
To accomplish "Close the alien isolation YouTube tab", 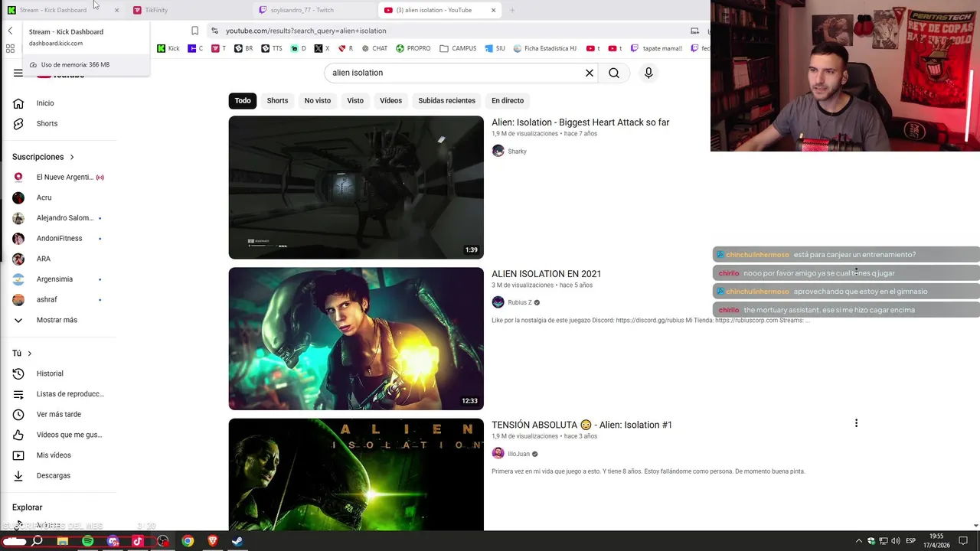I will pos(493,10).
